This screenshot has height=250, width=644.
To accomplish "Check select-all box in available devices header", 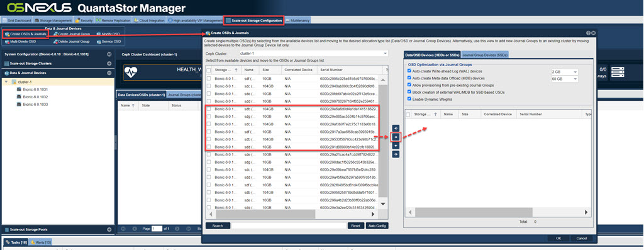I will (x=209, y=71).
